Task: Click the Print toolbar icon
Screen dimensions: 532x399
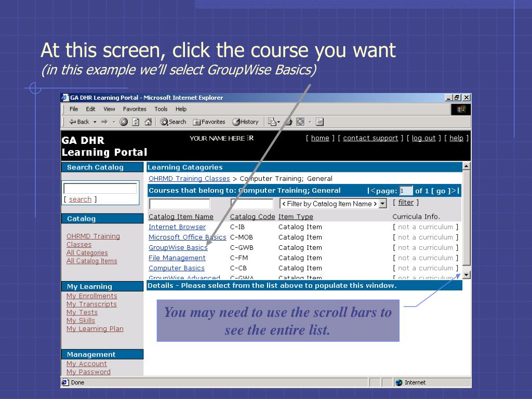Action: pos(289,122)
